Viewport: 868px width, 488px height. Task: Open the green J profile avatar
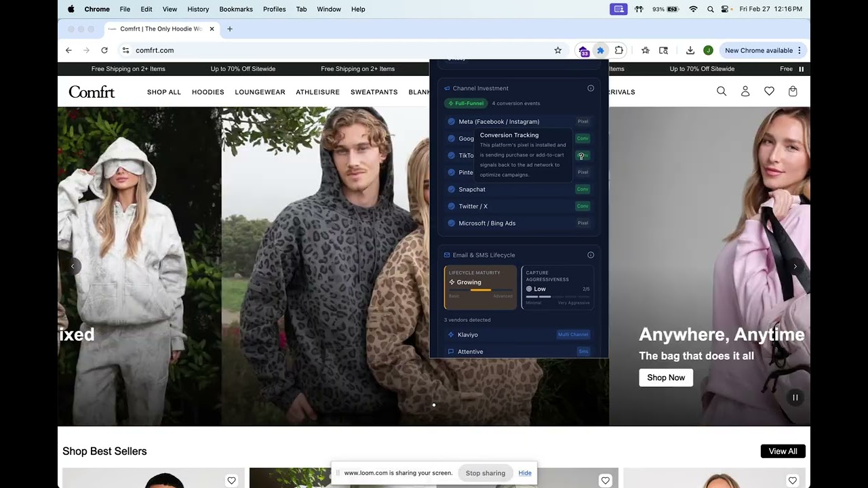pos(708,50)
